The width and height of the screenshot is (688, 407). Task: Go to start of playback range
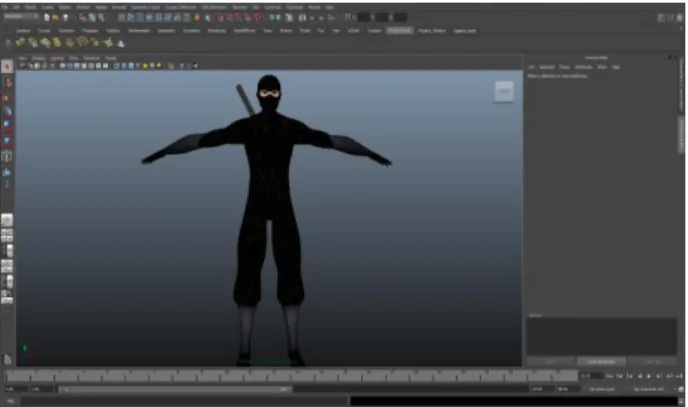[610, 376]
